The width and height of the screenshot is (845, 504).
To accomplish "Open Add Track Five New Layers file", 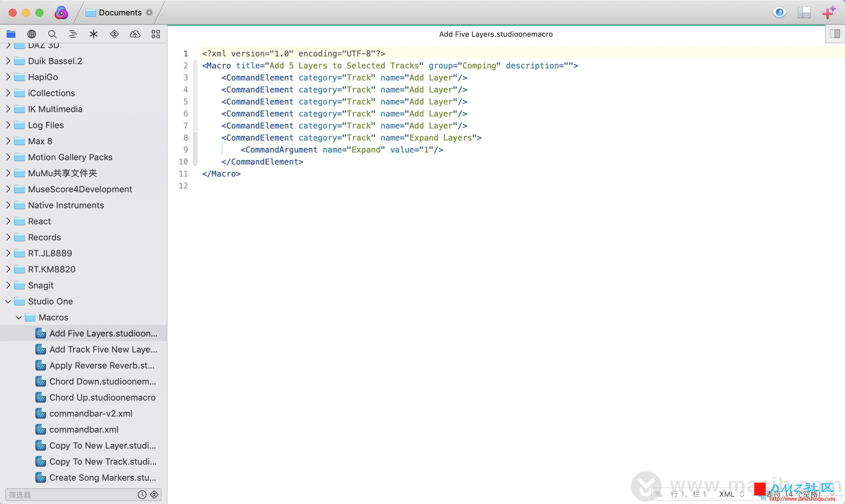I will [83, 349].
